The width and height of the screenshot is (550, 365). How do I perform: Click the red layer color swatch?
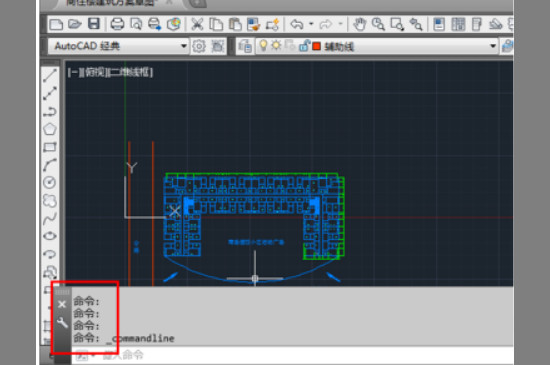[x=317, y=46]
